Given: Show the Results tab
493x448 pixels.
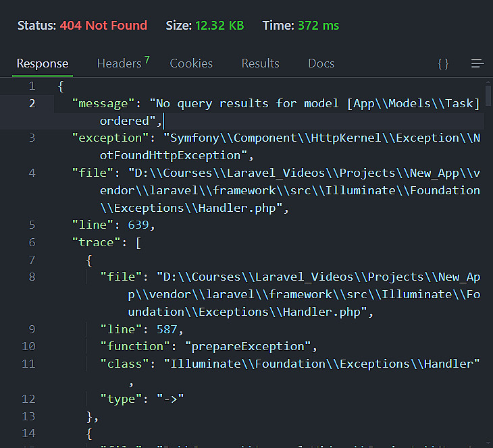Looking at the screenshot, I should [260, 63].
